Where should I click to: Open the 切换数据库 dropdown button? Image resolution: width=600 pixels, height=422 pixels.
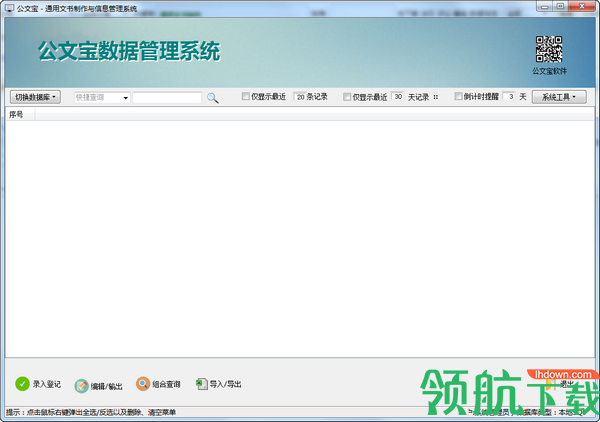tap(35, 97)
